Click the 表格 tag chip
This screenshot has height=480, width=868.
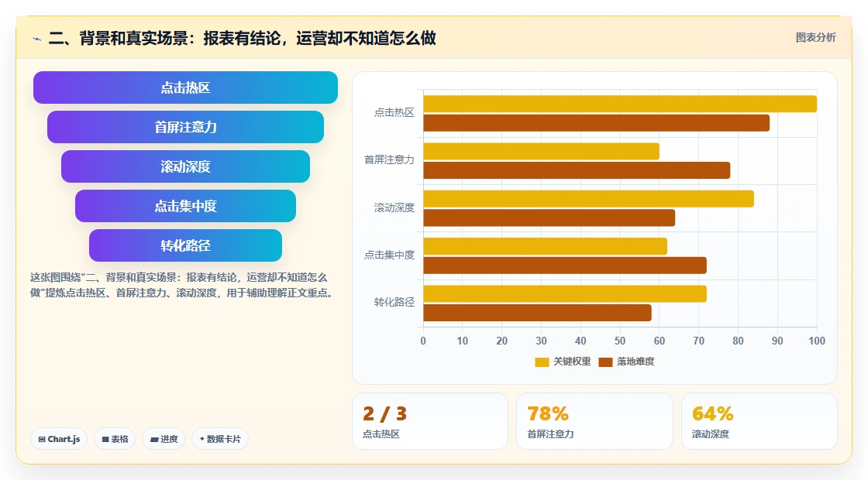tap(115, 439)
